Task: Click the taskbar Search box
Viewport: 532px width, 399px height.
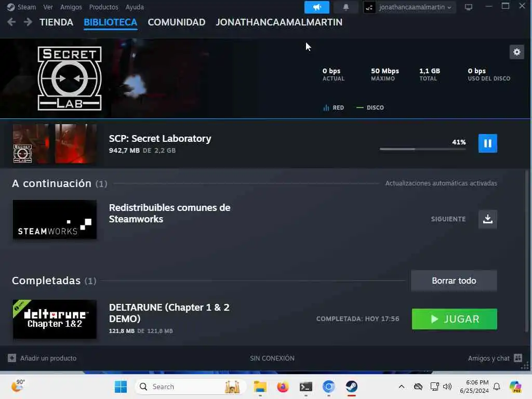Action: coord(190,387)
